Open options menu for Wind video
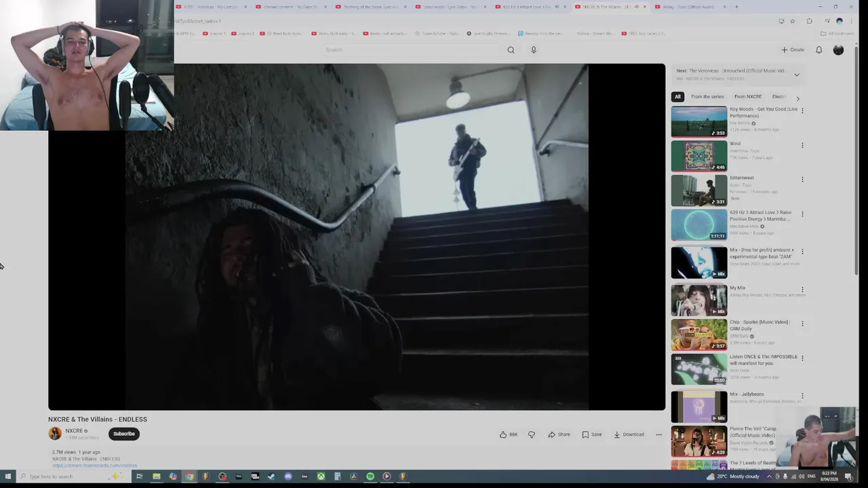The width and height of the screenshot is (868, 488). (x=802, y=145)
